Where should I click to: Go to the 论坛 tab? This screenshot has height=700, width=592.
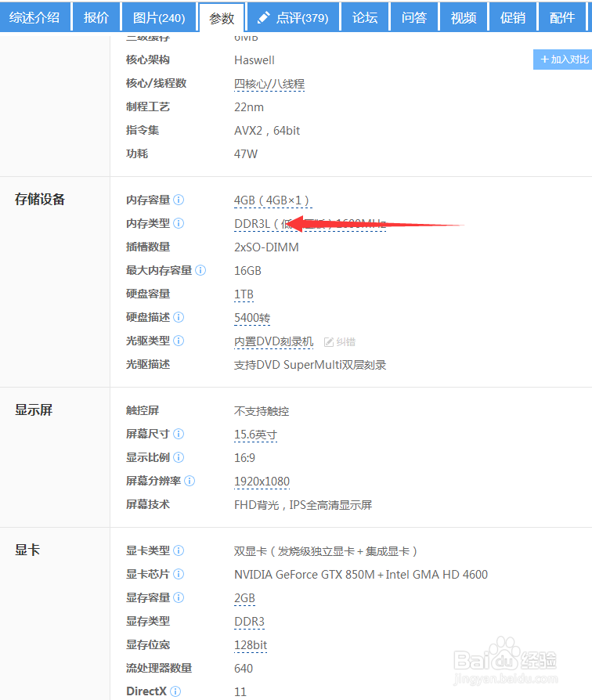pos(365,17)
